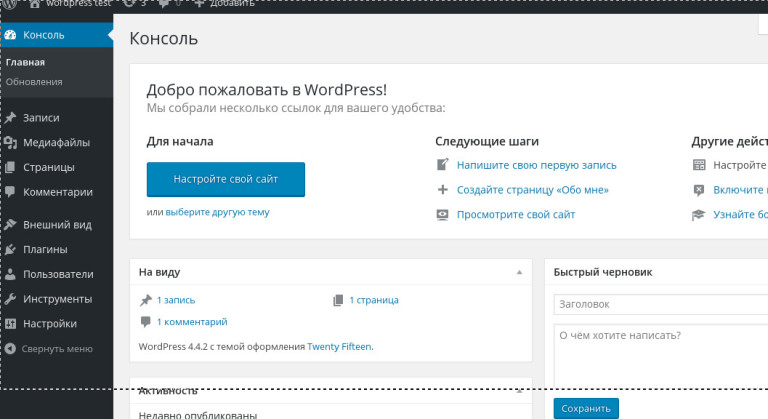
Task: Click the comment icon beside 1 комментарий
Action: pos(145,322)
